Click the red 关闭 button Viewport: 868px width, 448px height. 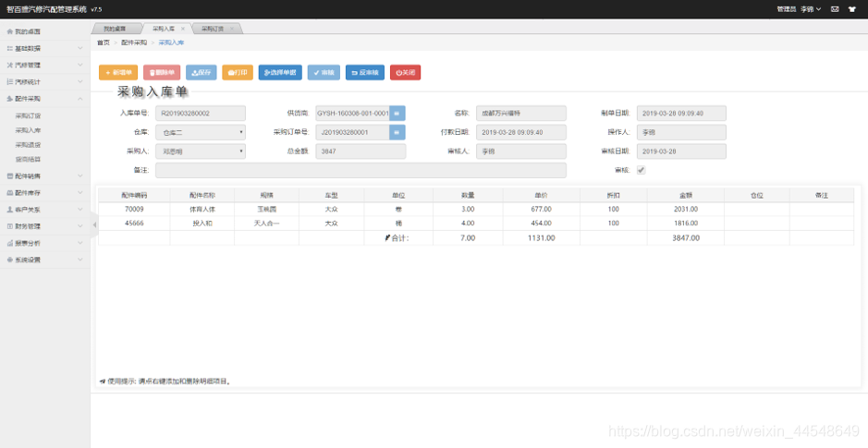click(x=405, y=72)
